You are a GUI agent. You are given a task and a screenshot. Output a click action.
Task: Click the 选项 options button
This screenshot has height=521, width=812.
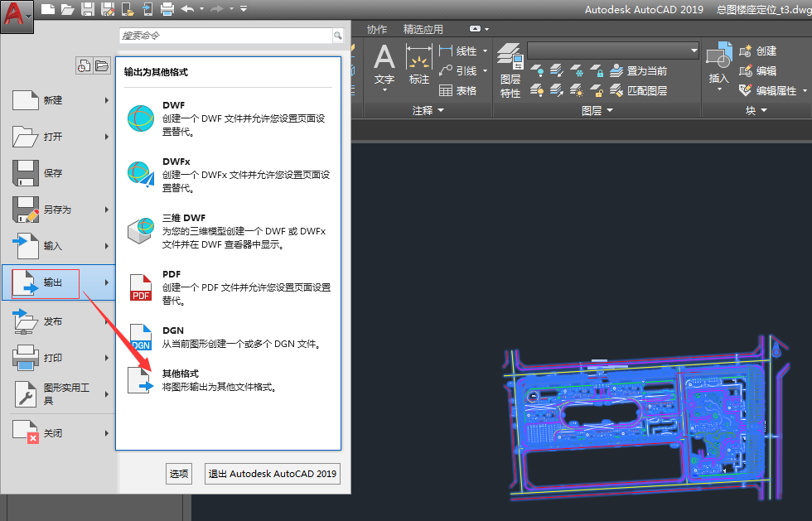click(179, 473)
